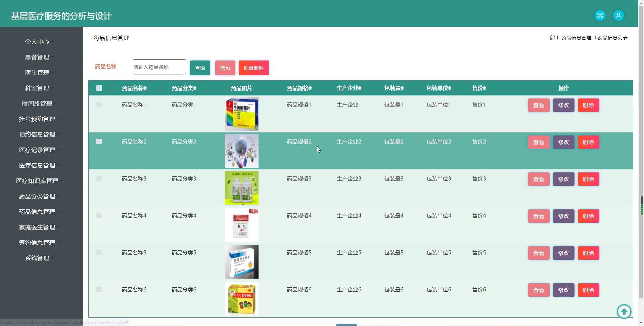Click the back-to-top arrow icon
The height and width of the screenshot is (326, 644).
[624, 311]
